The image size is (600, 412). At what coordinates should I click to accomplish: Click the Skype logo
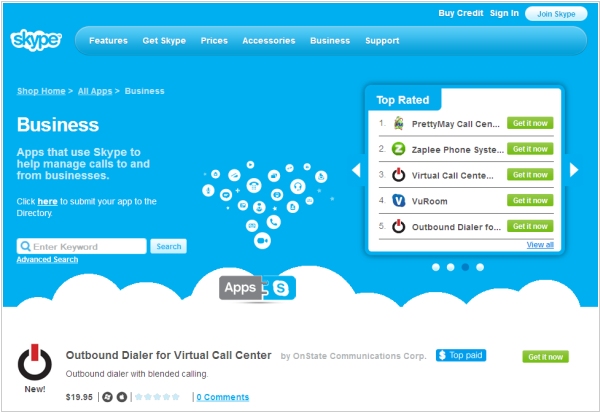[36, 40]
